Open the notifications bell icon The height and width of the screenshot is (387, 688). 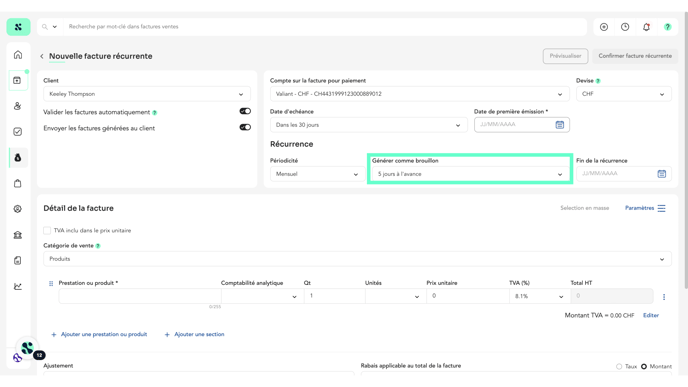[x=646, y=27]
